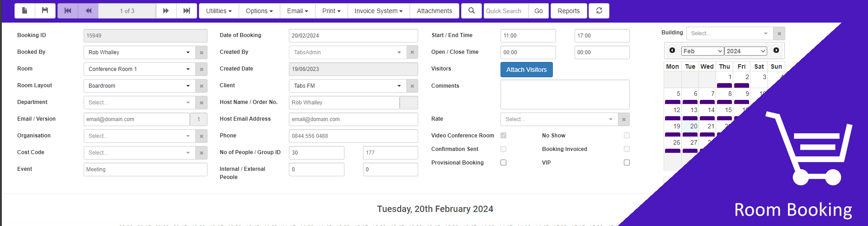Open the Booked By dropdown
Image resolution: width=868 pixels, height=226 pixels.
[140, 52]
